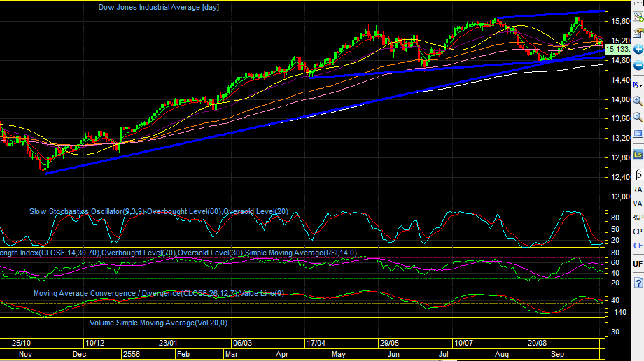The height and width of the screenshot is (361, 644).
Task: Click the beta symbol tool
Action: [x=638, y=174]
